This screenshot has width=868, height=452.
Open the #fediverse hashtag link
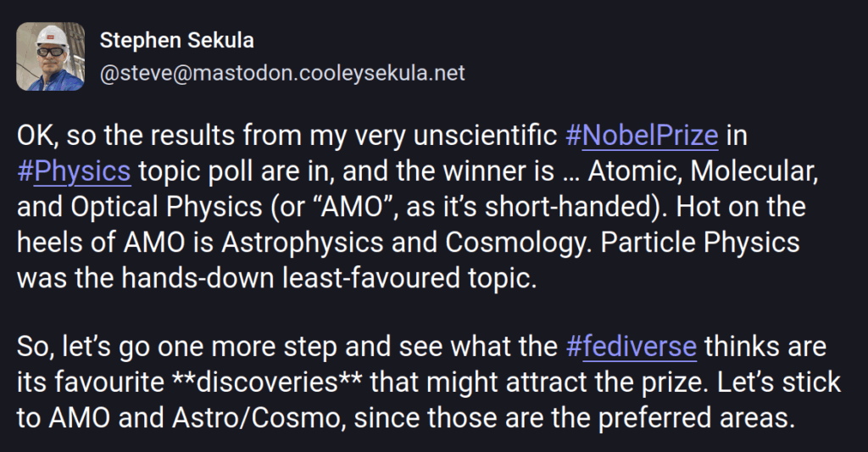pos(632,347)
